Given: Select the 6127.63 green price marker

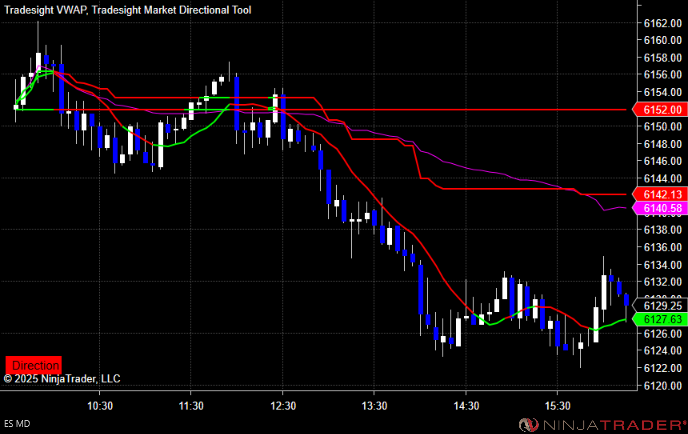Looking at the screenshot, I should coord(659,319).
